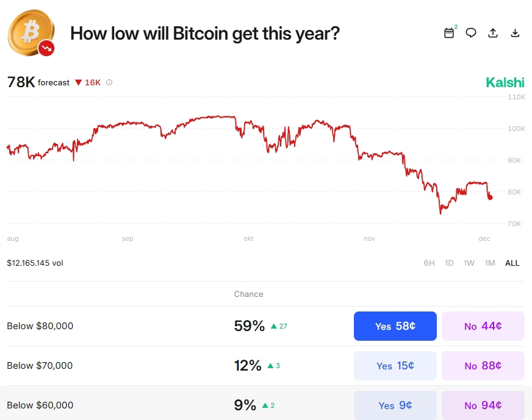Switch the chart to the 1W range
Viewport: 532px width, 420px height.
(469, 263)
